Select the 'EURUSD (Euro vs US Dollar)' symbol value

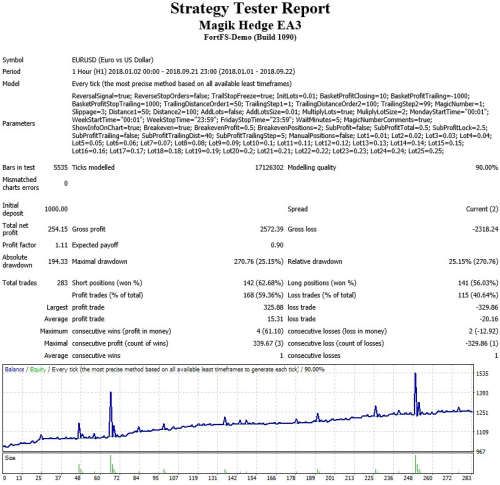click(x=112, y=60)
